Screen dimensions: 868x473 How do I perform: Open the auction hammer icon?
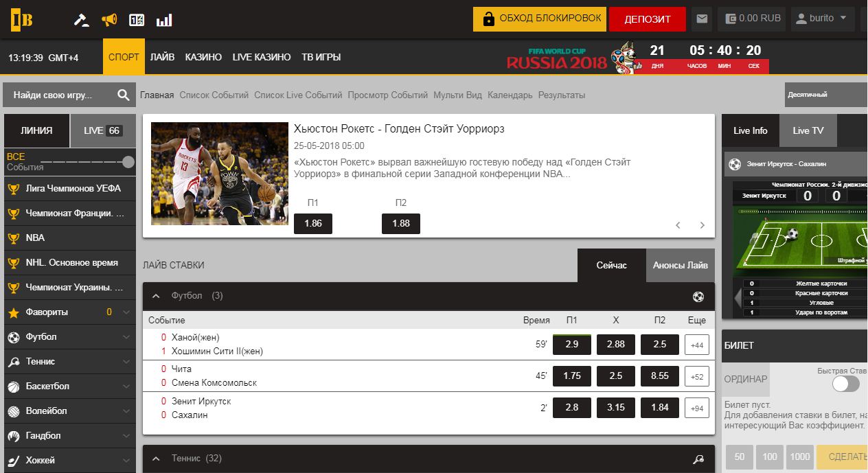82,20
